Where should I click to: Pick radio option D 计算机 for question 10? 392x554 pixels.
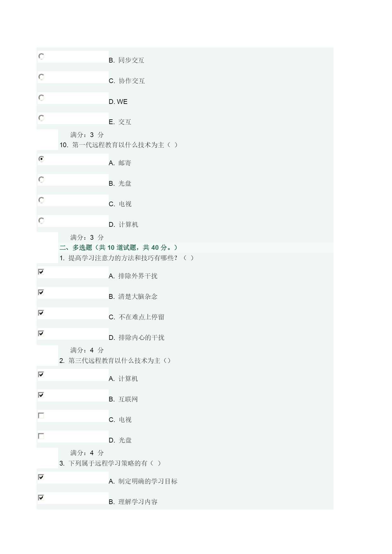41,220
